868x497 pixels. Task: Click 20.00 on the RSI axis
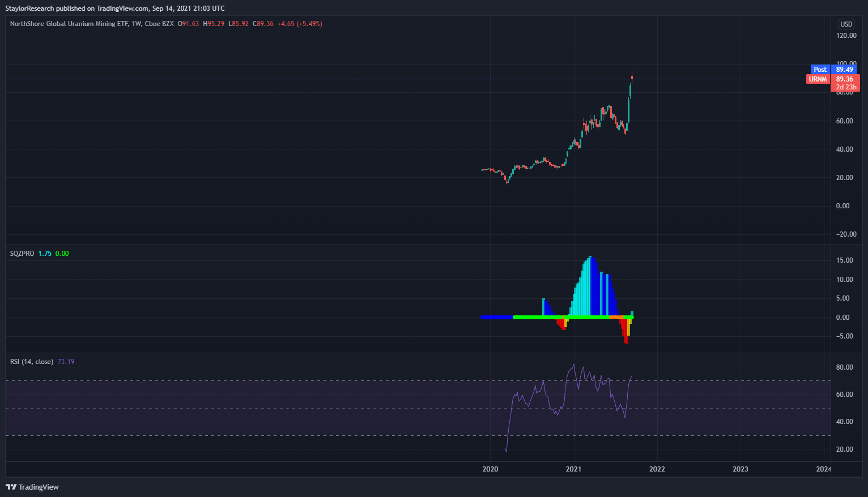(x=844, y=449)
